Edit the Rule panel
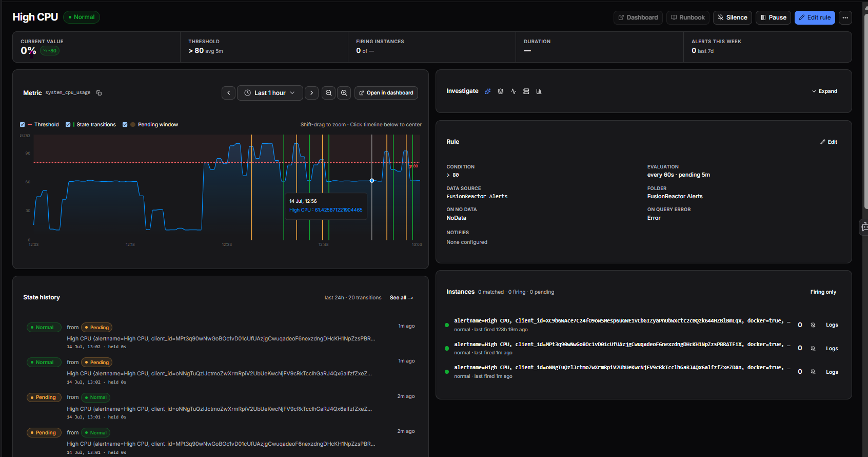 828,142
